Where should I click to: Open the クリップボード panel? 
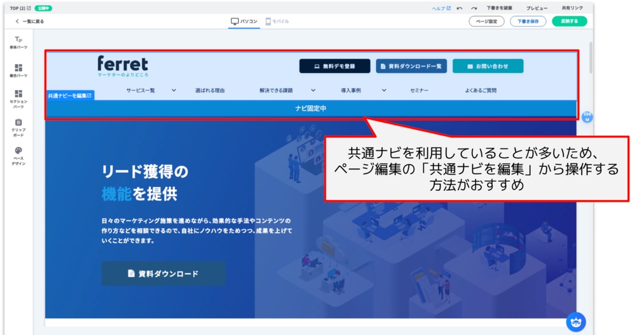click(18, 126)
